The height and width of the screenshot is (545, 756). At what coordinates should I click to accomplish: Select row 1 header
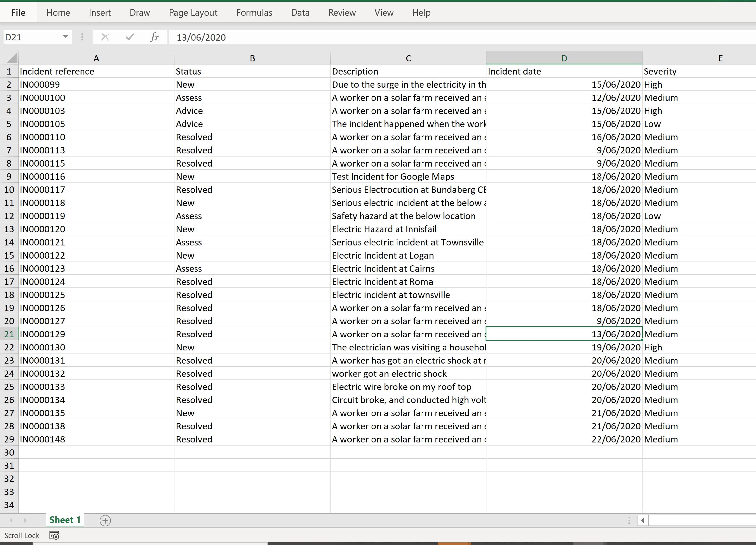pos(9,71)
